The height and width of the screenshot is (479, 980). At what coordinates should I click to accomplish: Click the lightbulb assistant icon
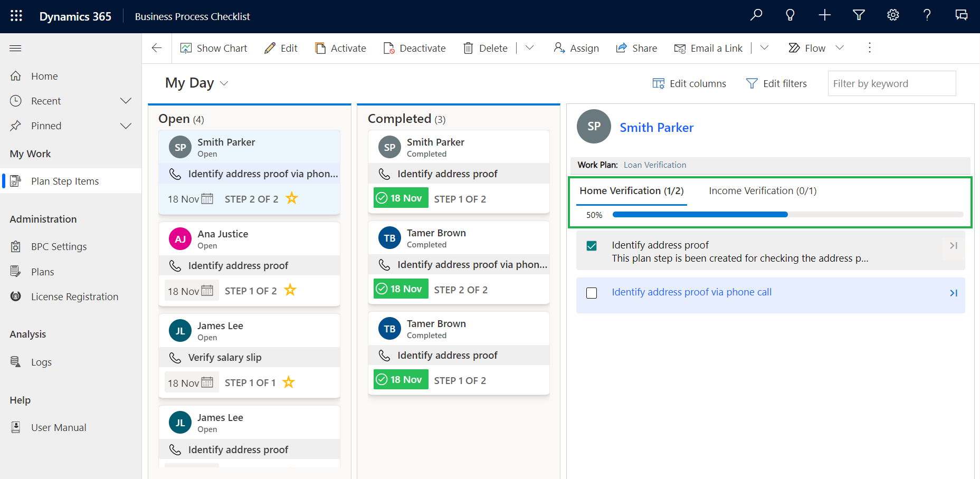coord(790,15)
